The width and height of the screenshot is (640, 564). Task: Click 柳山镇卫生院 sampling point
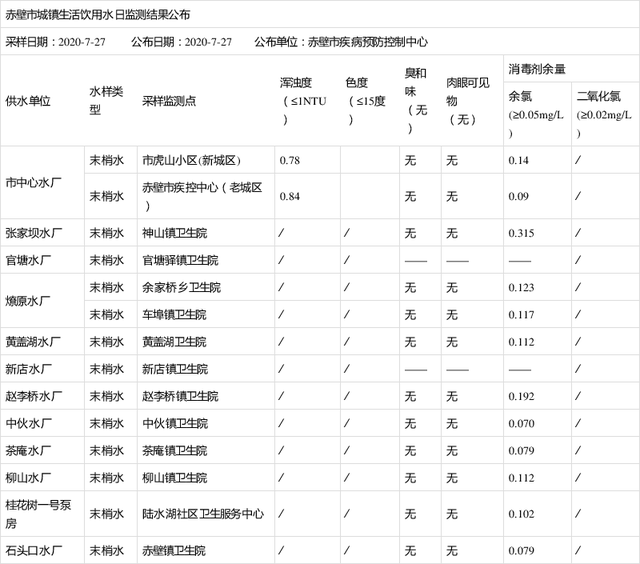tap(174, 477)
